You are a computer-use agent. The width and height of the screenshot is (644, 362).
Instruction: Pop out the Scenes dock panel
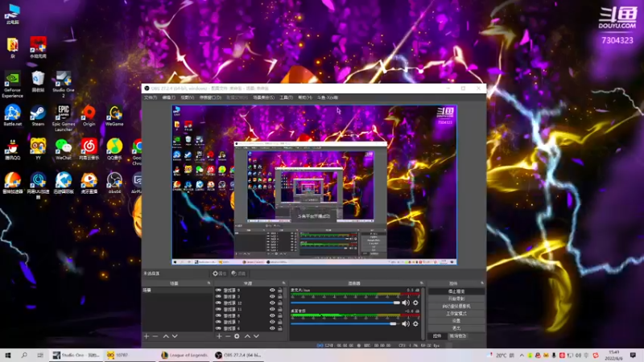pos(208,283)
